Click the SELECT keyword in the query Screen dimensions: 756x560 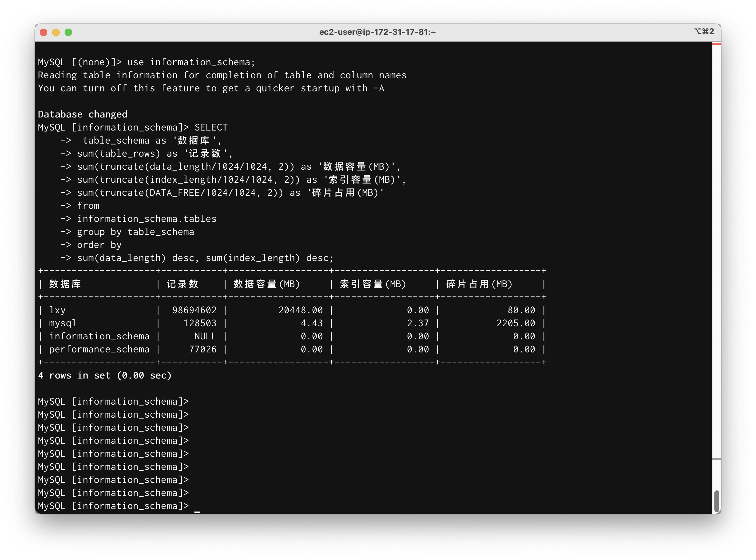click(x=211, y=127)
